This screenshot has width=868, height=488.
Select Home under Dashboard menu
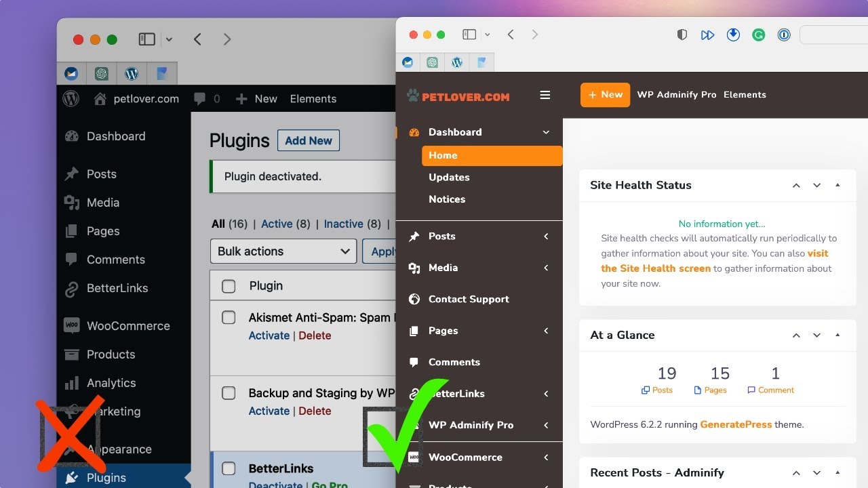pos(492,155)
